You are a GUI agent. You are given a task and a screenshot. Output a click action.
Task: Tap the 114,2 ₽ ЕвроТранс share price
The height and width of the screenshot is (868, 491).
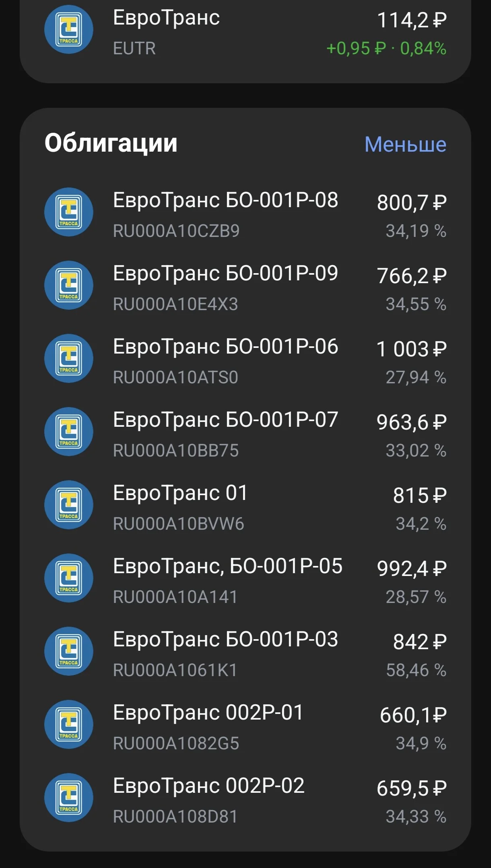(412, 20)
